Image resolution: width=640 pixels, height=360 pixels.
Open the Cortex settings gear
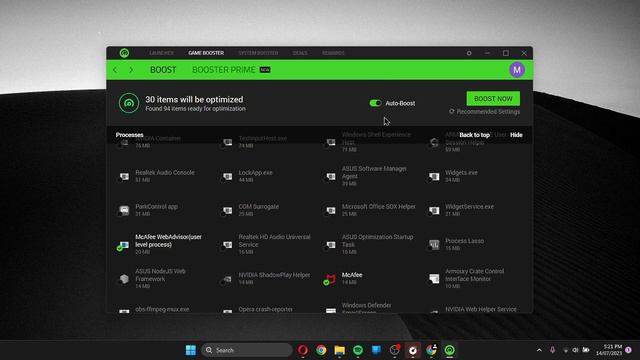pyautogui.click(x=469, y=53)
